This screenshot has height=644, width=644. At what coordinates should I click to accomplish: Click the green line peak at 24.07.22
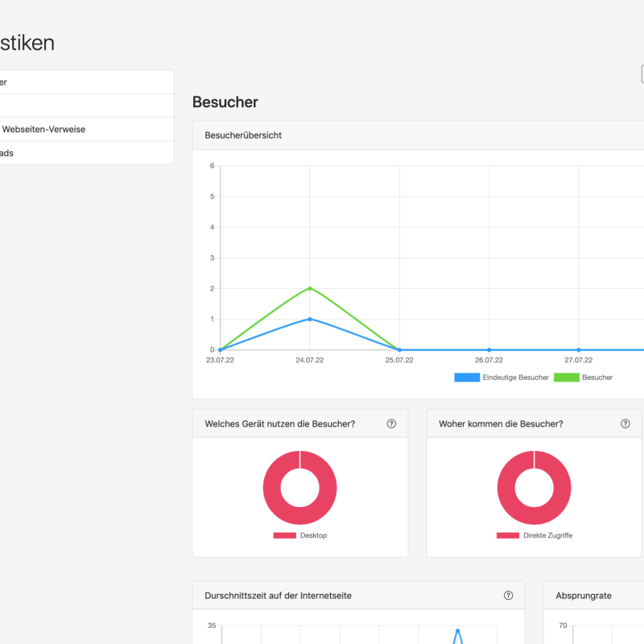pos(309,288)
